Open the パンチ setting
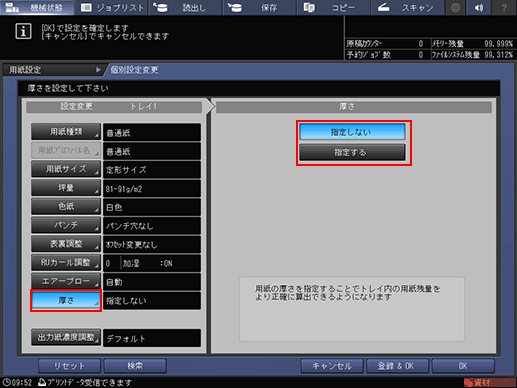 pos(66,225)
